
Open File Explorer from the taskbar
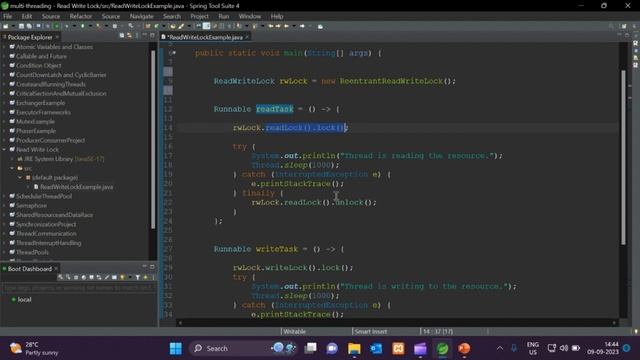click(x=354, y=348)
